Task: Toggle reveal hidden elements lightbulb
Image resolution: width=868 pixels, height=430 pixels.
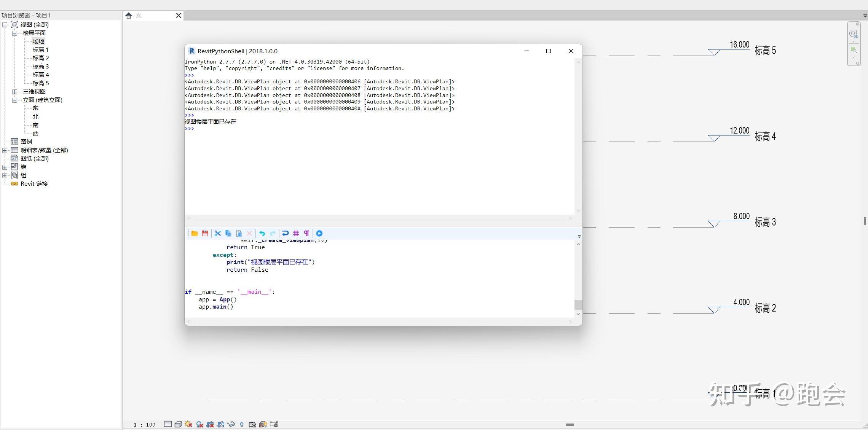Action: tap(242, 425)
